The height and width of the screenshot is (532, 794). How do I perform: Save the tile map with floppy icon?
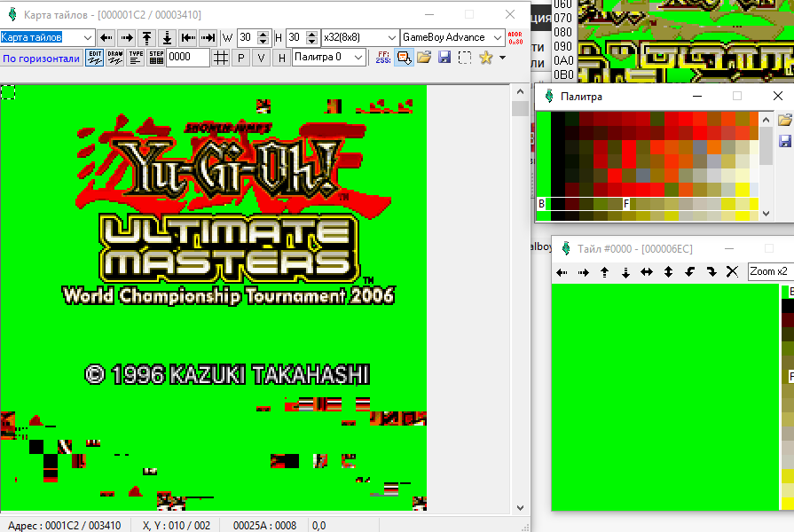(x=444, y=58)
